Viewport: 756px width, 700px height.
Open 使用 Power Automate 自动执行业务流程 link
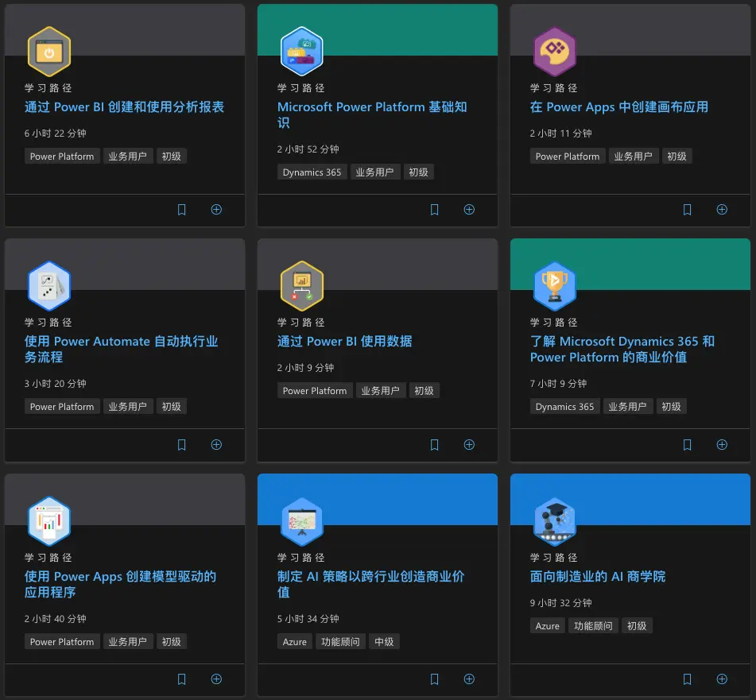[x=121, y=350]
